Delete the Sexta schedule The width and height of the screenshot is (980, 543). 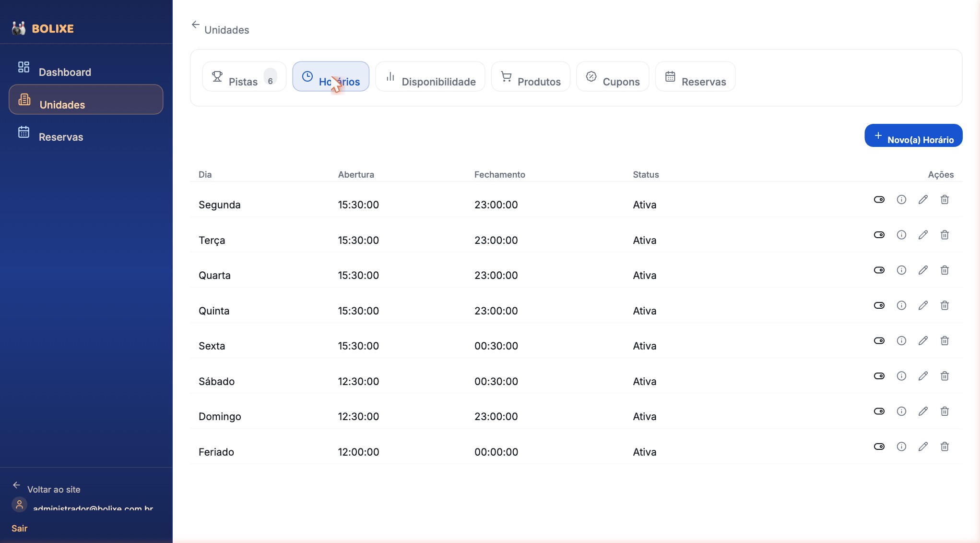(945, 340)
